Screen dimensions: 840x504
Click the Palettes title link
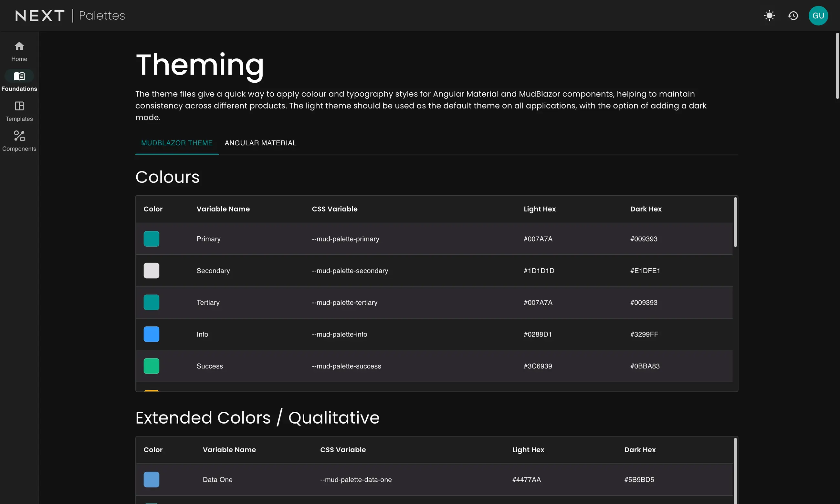click(102, 15)
